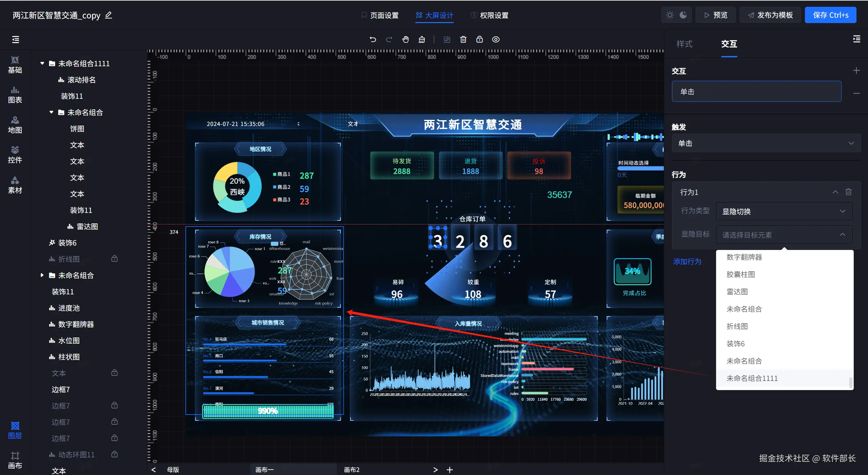Select the hand pan tool
The width and height of the screenshot is (868, 475).
[405, 39]
